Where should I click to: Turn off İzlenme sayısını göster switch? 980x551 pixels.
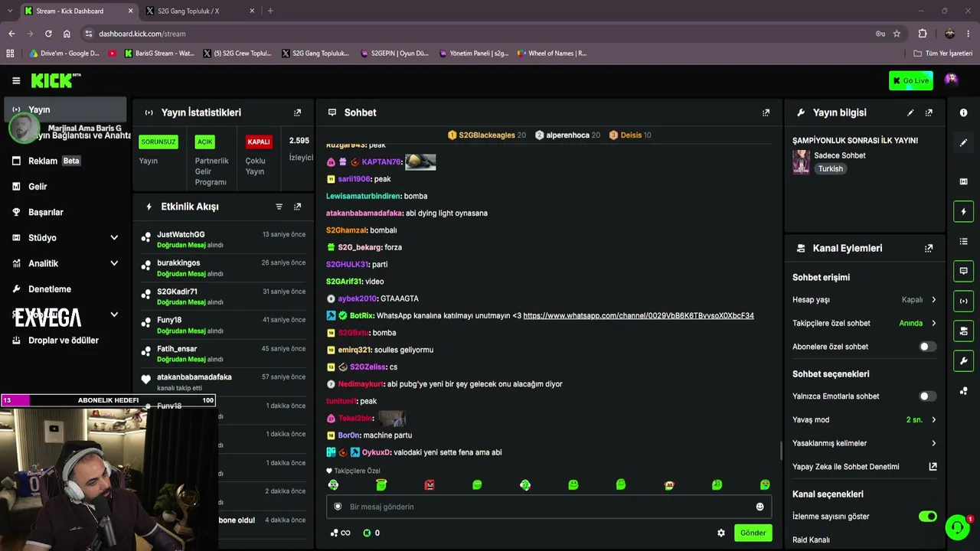point(927,517)
